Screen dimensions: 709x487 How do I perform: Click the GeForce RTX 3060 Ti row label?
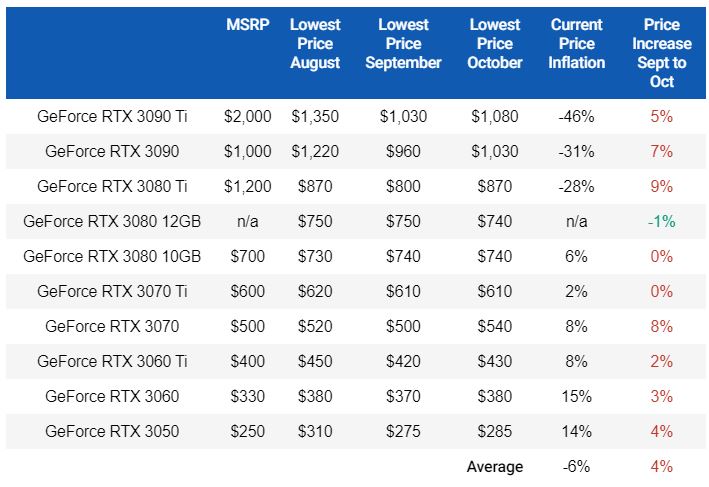point(112,361)
